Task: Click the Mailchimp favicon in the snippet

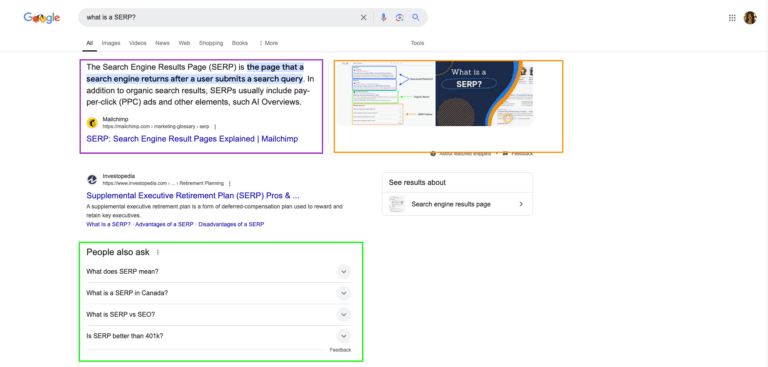Action: click(92, 123)
